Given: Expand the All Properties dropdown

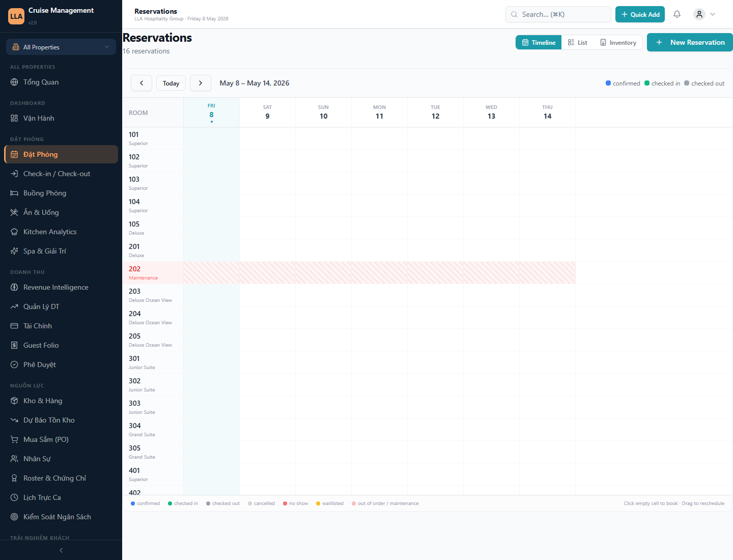Looking at the screenshot, I should 61,47.
